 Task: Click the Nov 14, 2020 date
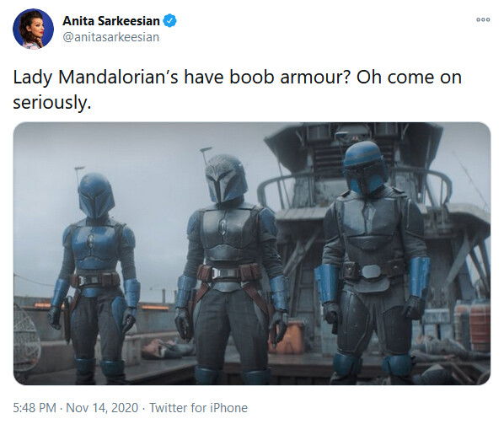coord(102,408)
